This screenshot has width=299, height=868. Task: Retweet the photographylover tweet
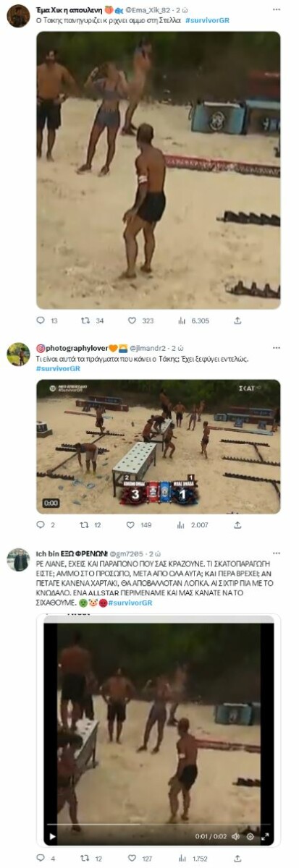pos(91,525)
